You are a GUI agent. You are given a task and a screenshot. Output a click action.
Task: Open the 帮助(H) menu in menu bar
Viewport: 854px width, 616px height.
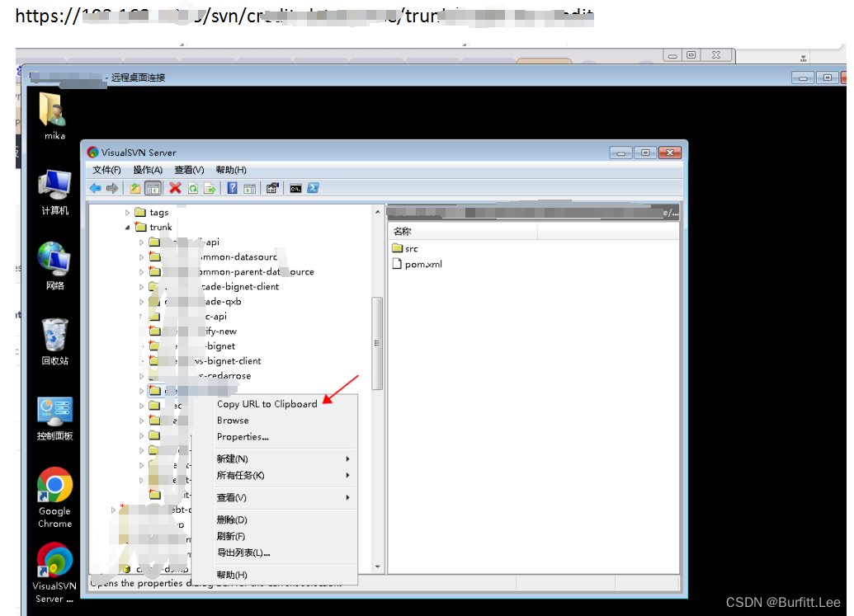[x=231, y=170]
